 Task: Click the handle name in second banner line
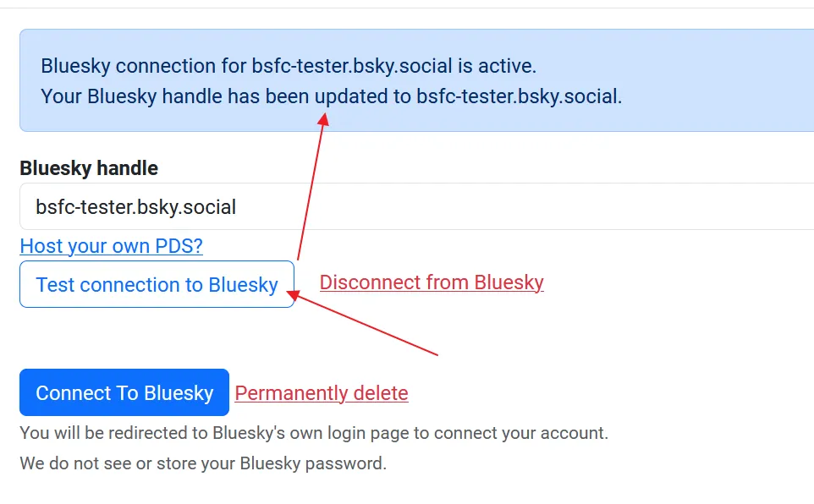pyautogui.click(x=518, y=96)
